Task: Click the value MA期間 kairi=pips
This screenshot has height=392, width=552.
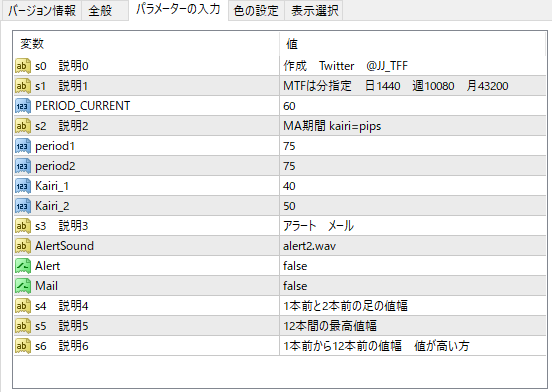Action: 332,126
